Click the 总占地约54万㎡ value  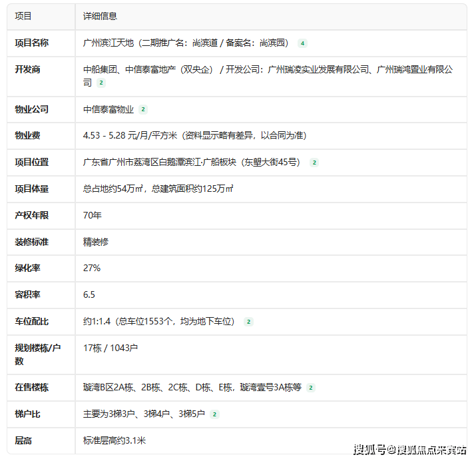[113, 189]
